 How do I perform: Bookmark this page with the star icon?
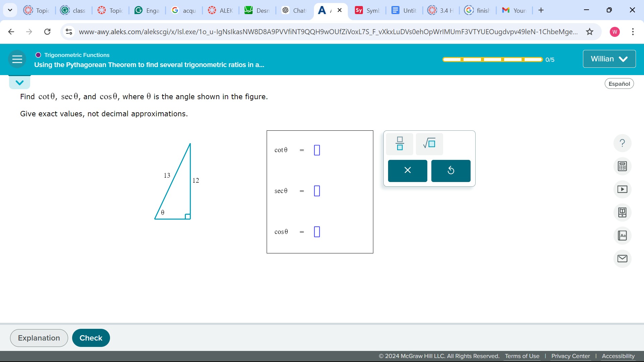tap(590, 32)
